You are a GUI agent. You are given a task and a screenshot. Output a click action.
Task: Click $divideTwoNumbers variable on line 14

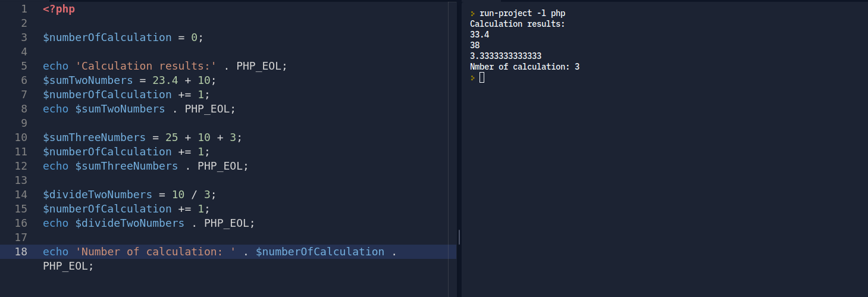click(x=98, y=195)
